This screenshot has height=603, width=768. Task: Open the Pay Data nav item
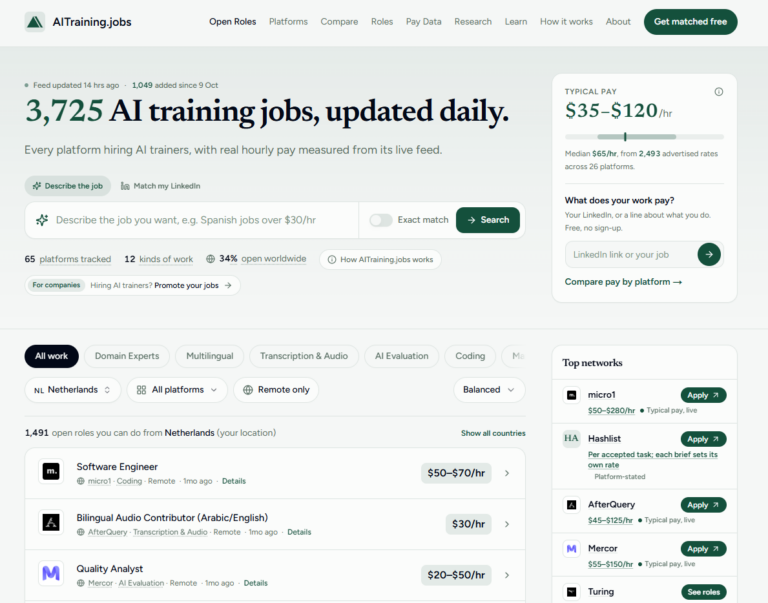tap(424, 22)
